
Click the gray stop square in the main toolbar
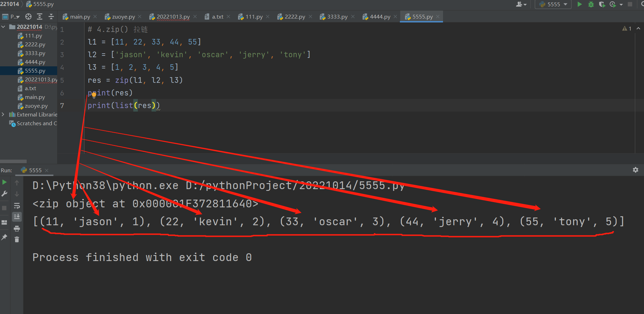click(x=630, y=4)
